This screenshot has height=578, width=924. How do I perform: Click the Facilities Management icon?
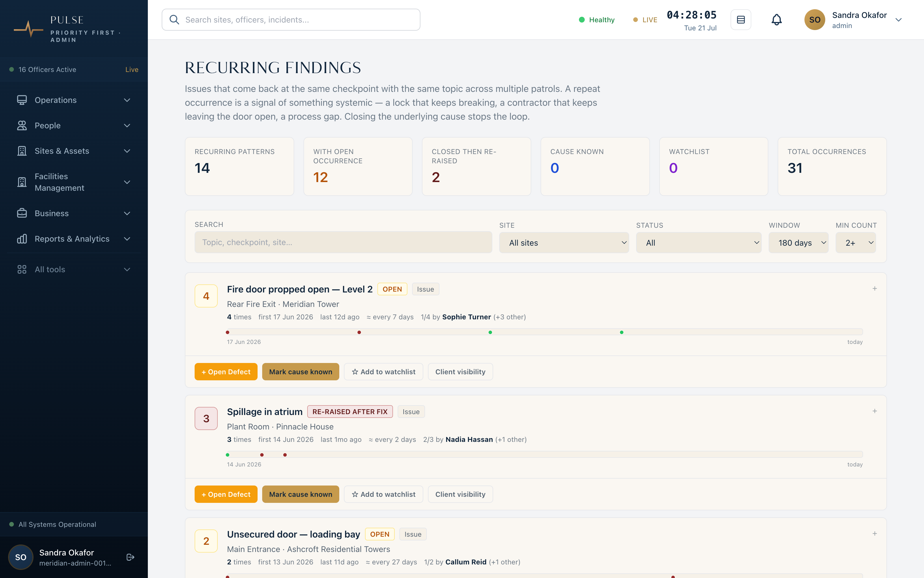(22, 182)
